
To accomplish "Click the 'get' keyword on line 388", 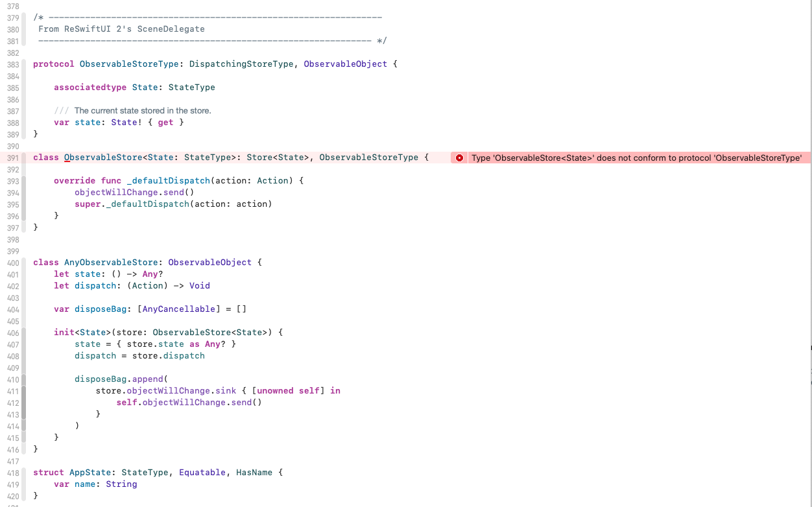I will tap(165, 123).
